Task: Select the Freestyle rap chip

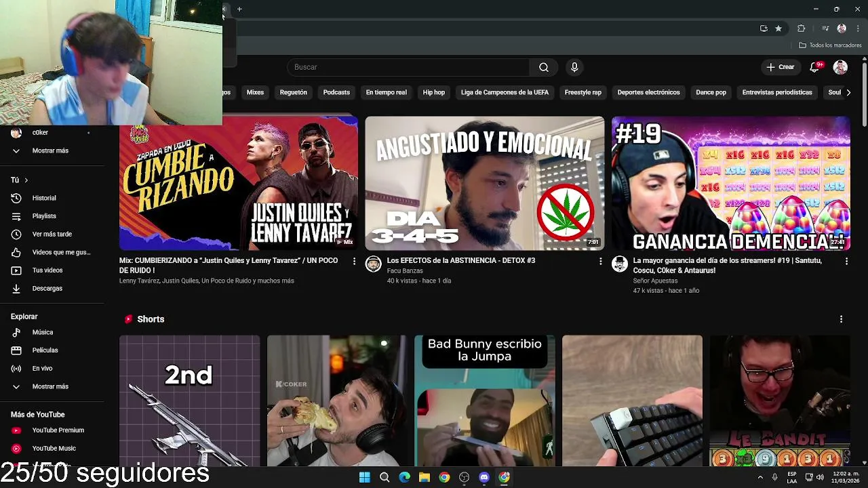Action: tap(583, 92)
